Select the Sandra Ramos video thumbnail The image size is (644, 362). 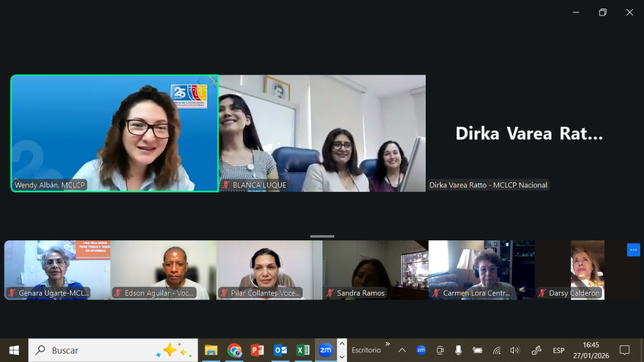[x=375, y=270]
